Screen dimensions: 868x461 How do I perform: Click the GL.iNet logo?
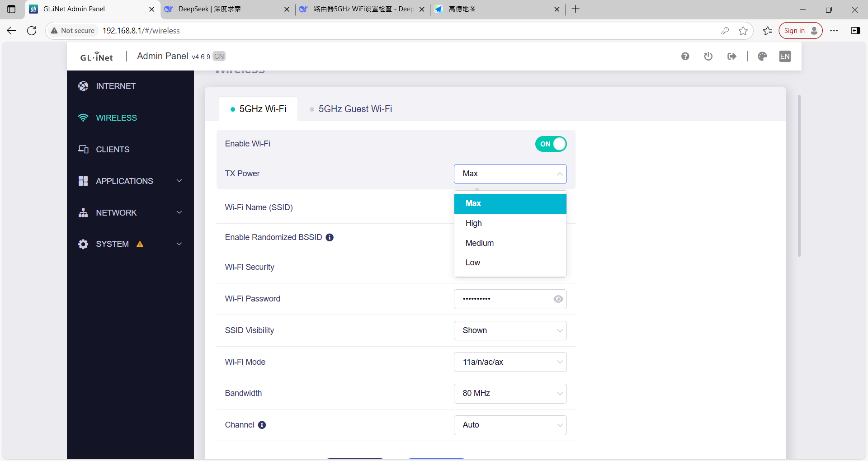(96, 56)
